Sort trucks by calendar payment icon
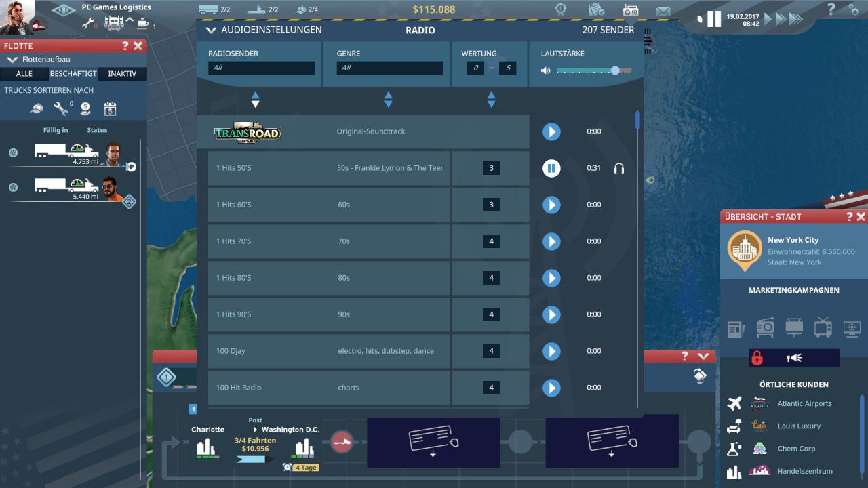Viewport: 868px width, 488px height. point(111,108)
